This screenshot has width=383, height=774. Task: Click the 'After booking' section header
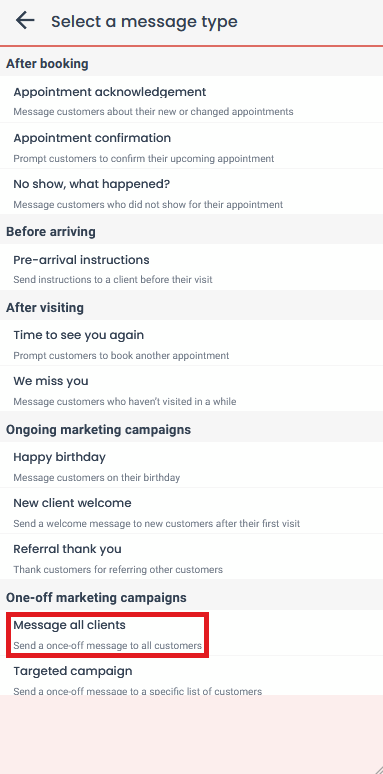tap(47, 64)
